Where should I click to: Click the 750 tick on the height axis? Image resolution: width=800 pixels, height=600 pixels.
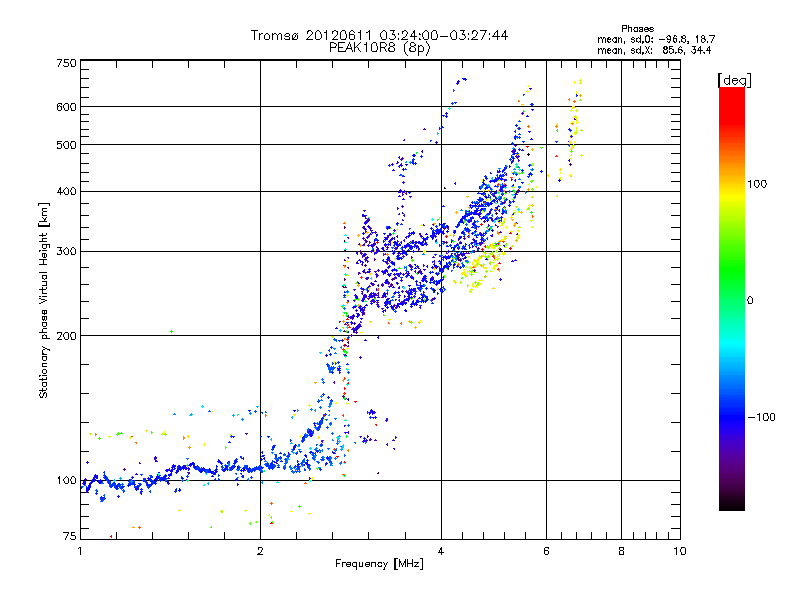[66, 64]
